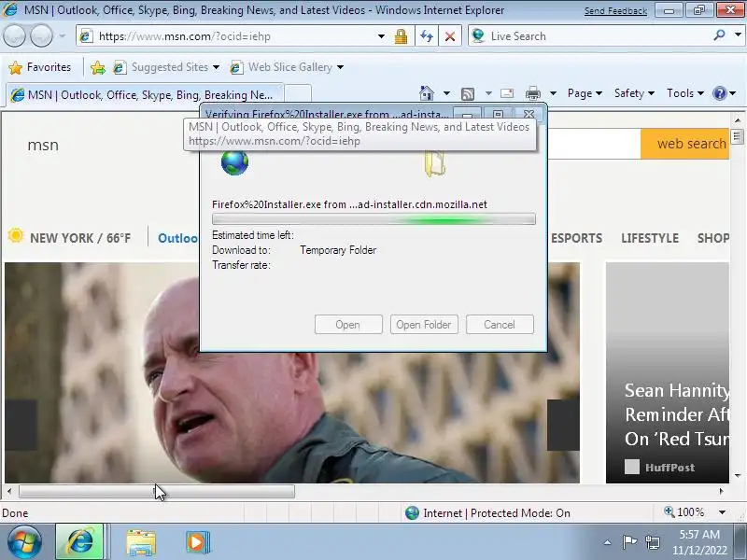Open a new blank tab
The height and width of the screenshot is (560, 747).
pyautogui.click(x=298, y=95)
